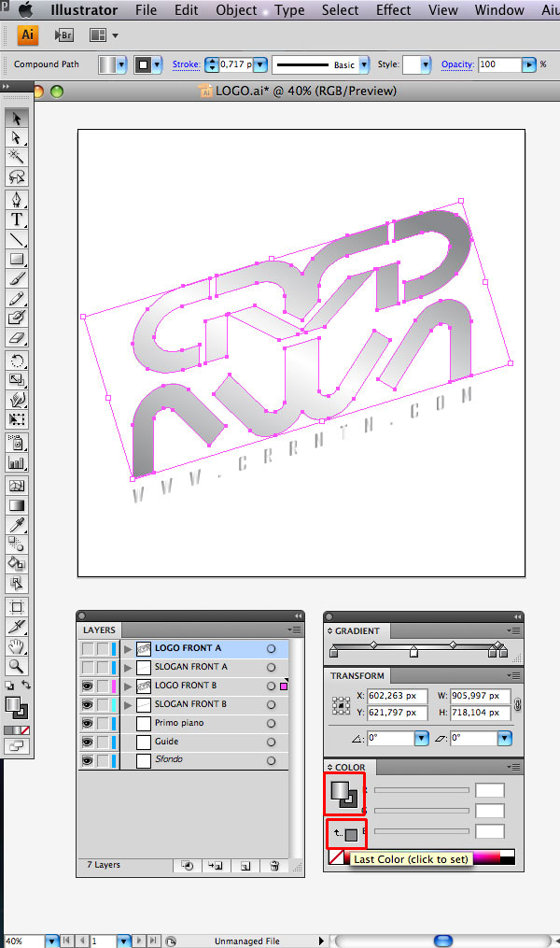The image size is (560, 948).
Task: Select the Selection tool (black arrow)
Action: click(16, 118)
